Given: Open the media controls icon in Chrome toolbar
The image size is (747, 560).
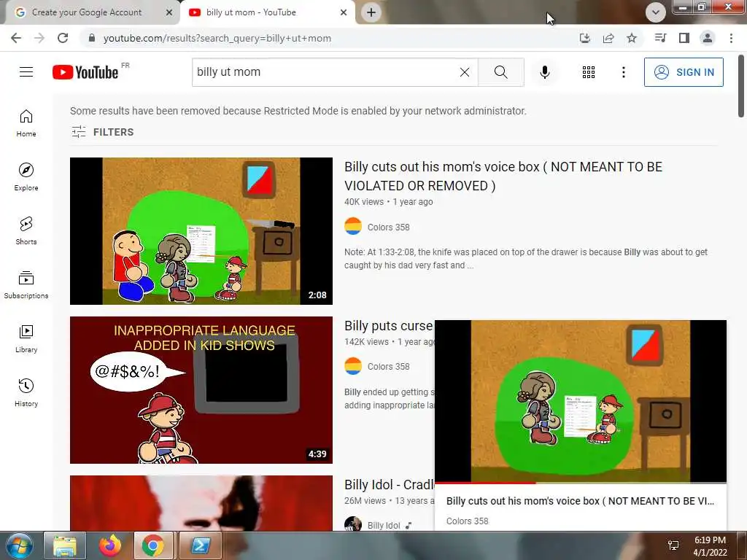Looking at the screenshot, I should 660,38.
